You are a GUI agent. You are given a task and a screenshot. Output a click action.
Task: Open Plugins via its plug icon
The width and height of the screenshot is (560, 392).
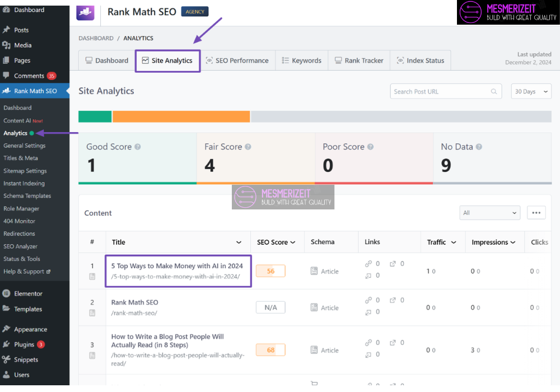[x=6, y=344]
